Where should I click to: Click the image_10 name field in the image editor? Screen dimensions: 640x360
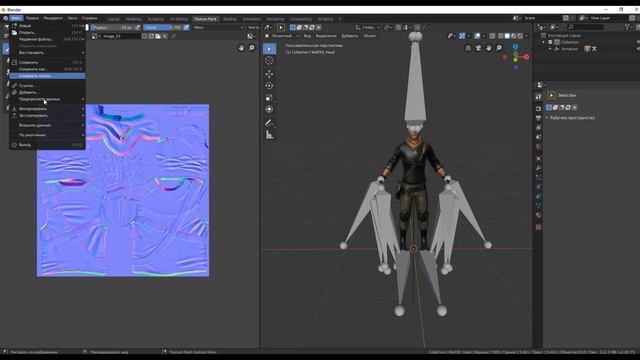(x=121, y=36)
